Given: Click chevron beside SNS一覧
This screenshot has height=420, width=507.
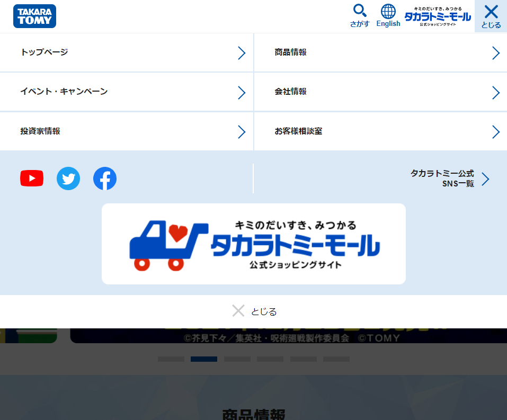Looking at the screenshot, I should [x=485, y=179].
